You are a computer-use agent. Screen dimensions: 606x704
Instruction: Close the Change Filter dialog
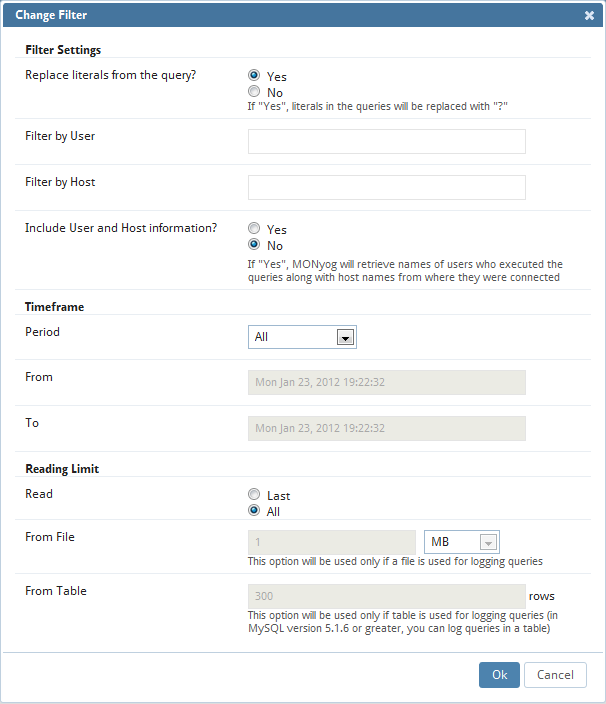point(589,15)
